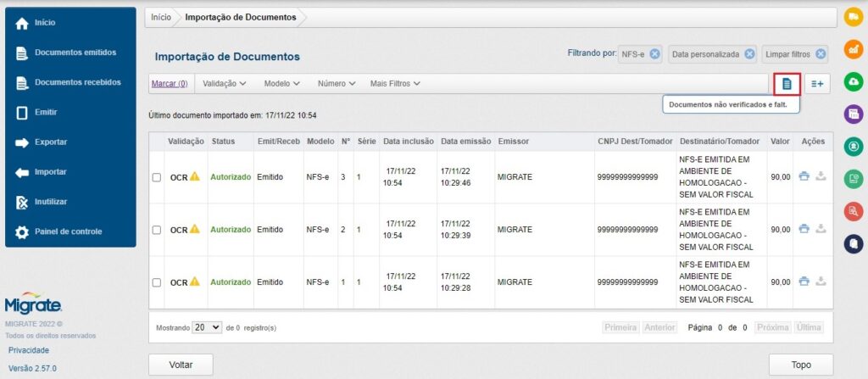Click the green cloud upload icon

tap(854, 81)
